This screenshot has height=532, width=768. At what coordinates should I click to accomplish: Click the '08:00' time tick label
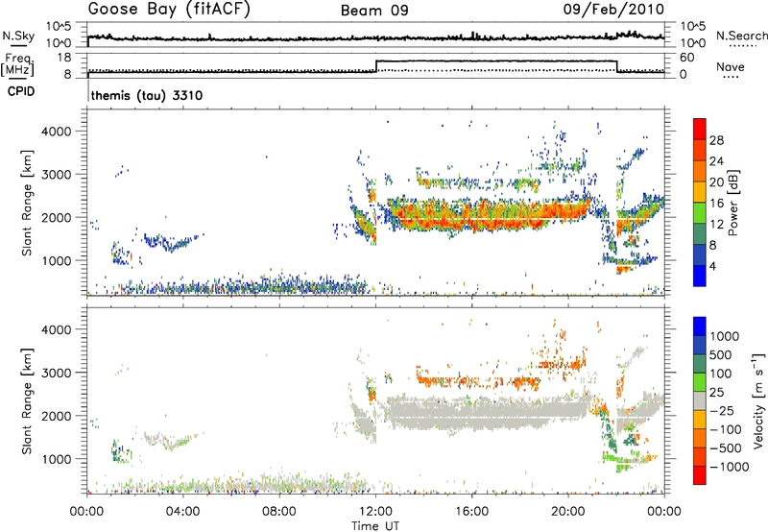pyautogui.click(x=279, y=512)
